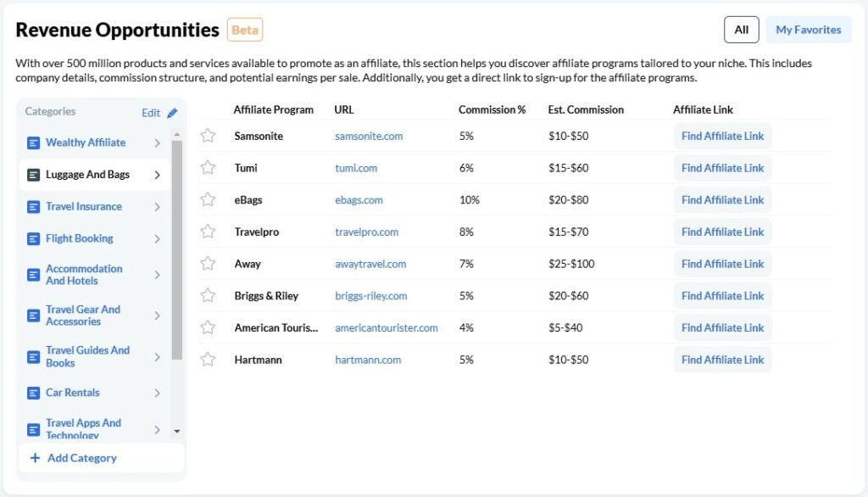This screenshot has width=868, height=497.
Task: Star the Hartmann affiliate program
Action: pos(208,360)
